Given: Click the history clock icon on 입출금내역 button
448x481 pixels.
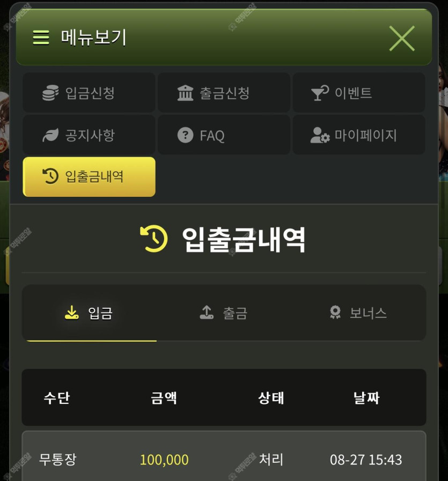Looking at the screenshot, I should pyautogui.click(x=50, y=176).
